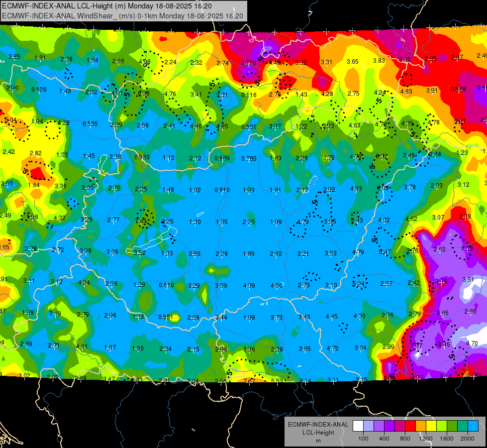Click the wind shear value 5.21
This screenshot has width=487, height=448.
click(x=460, y=121)
